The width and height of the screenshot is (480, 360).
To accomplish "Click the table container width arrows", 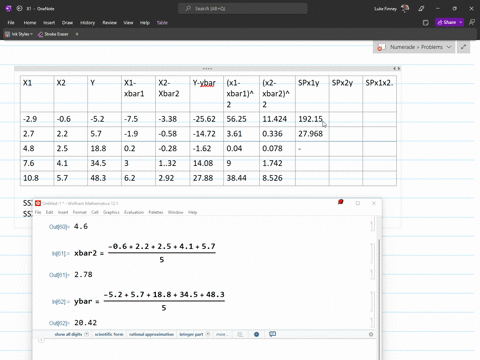I will (x=396, y=69).
